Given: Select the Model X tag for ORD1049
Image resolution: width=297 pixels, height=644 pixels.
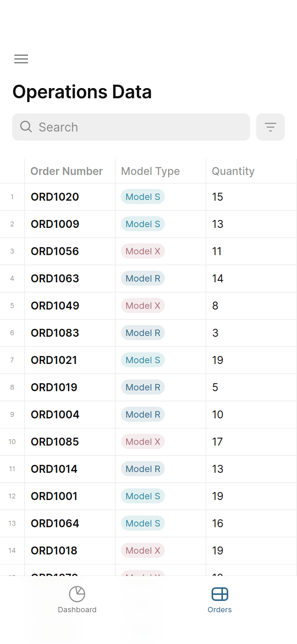Looking at the screenshot, I should coord(143,306).
